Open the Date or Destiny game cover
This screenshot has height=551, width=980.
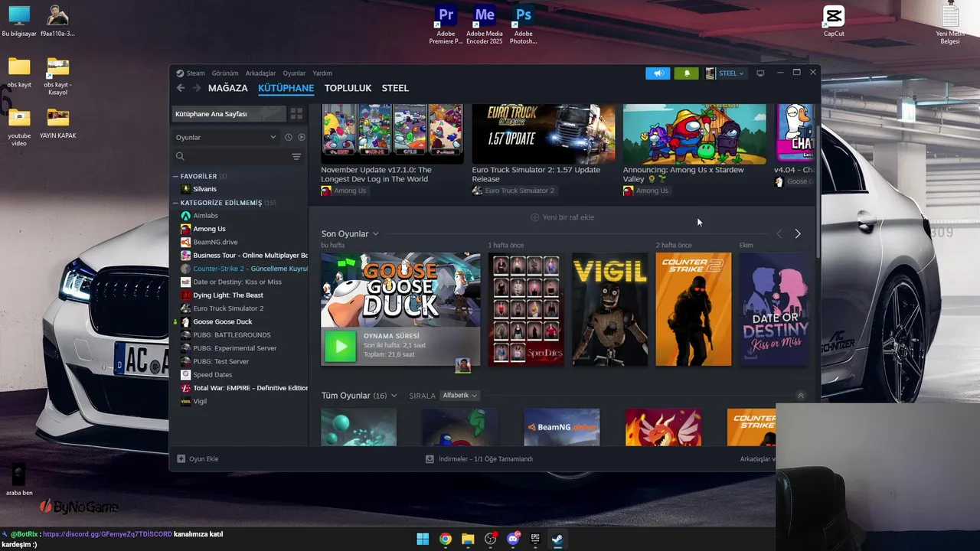(773, 309)
